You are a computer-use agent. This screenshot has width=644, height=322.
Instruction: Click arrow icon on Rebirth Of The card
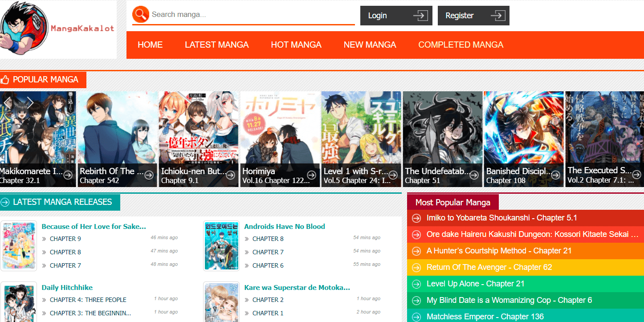tap(150, 175)
